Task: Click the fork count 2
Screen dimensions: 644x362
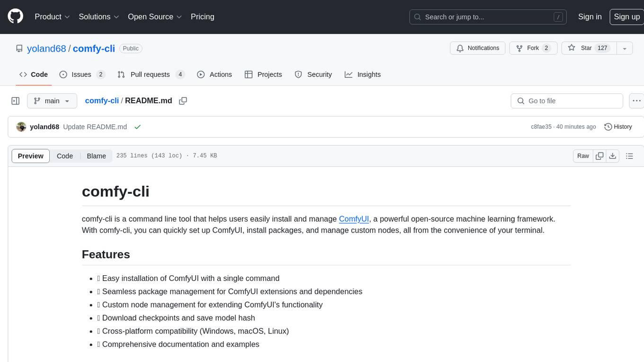Action: click(546, 48)
